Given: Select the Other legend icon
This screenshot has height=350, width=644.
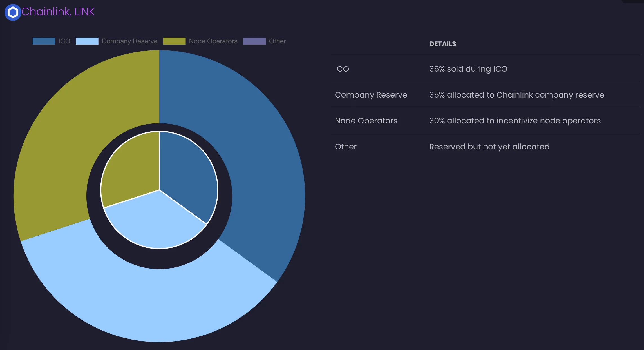Looking at the screenshot, I should click(254, 41).
